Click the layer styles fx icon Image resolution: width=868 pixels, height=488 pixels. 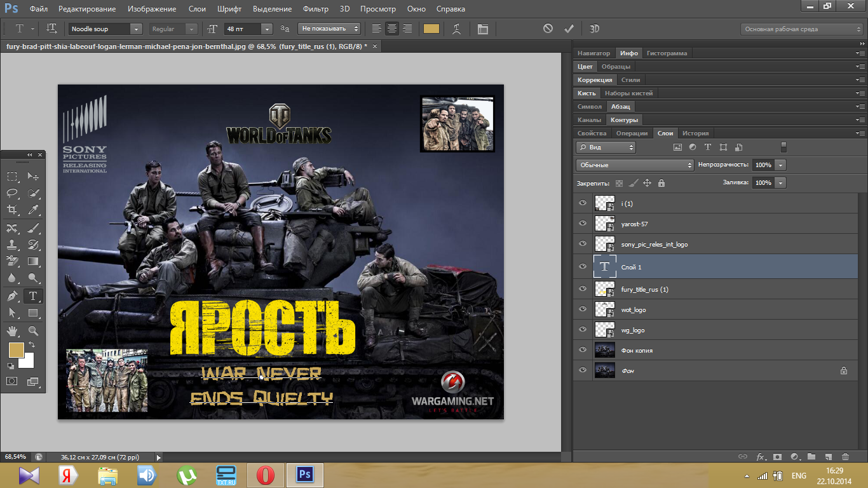pos(761,457)
